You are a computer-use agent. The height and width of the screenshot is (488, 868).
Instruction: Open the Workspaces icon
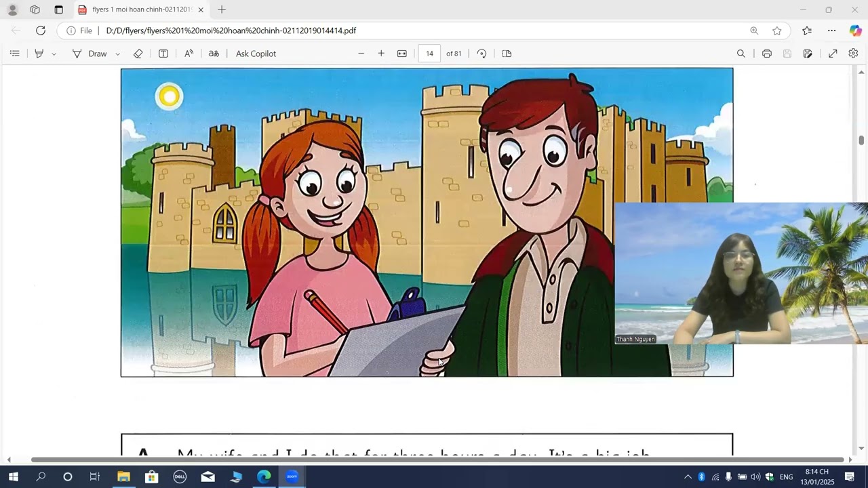(35, 9)
